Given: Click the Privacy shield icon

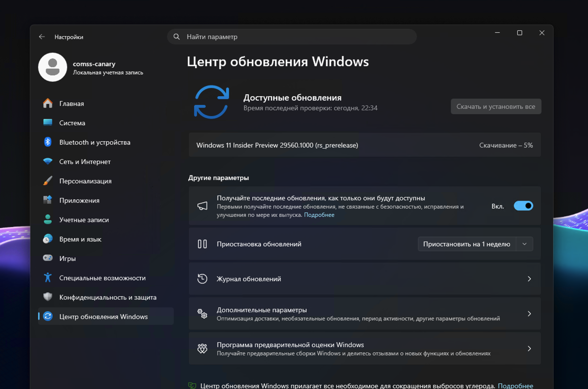Looking at the screenshot, I should [x=48, y=297].
